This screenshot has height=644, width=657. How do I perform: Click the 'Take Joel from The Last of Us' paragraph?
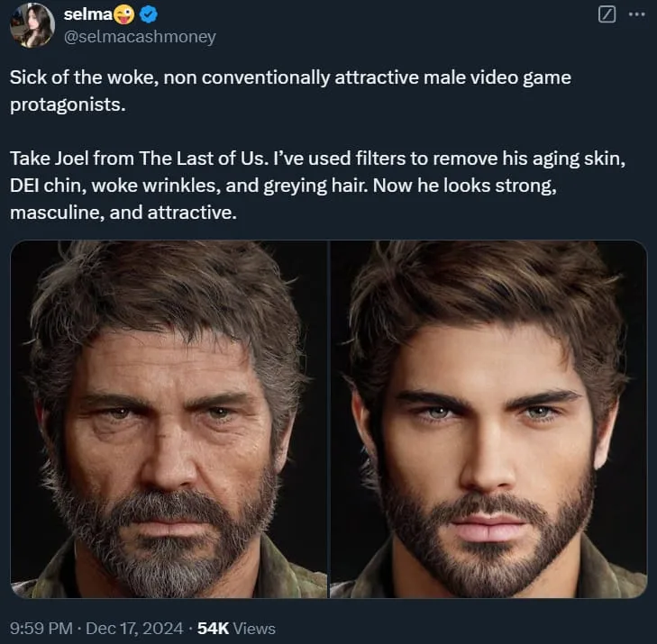317,186
